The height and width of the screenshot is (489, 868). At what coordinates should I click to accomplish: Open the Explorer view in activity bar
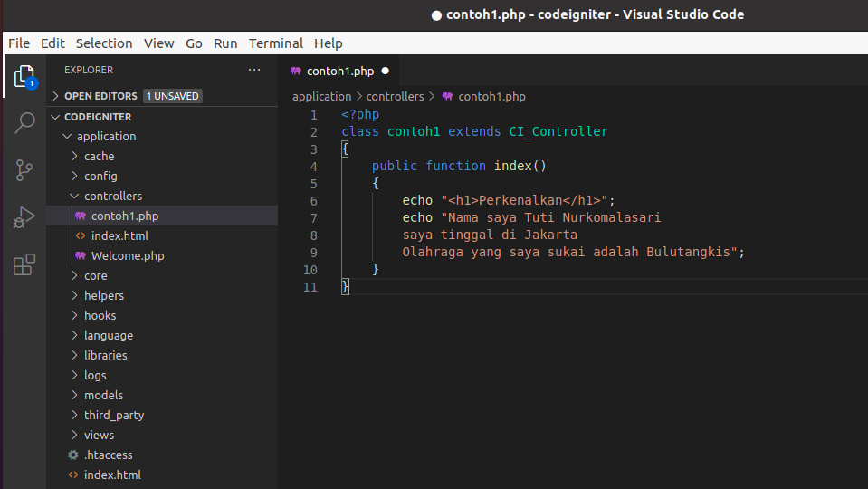(x=24, y=76)
